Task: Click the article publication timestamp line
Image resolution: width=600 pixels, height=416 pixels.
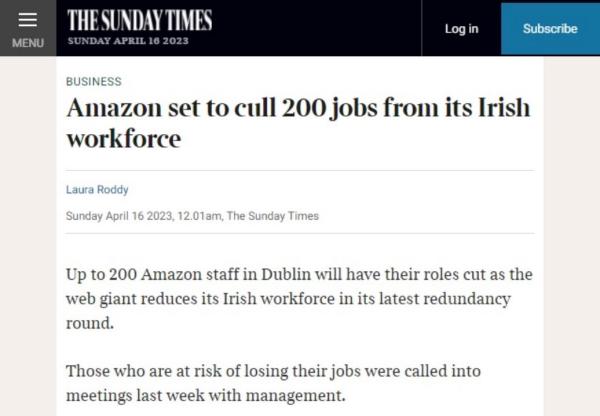Action: pyautogui.click(x=192, y=216)
